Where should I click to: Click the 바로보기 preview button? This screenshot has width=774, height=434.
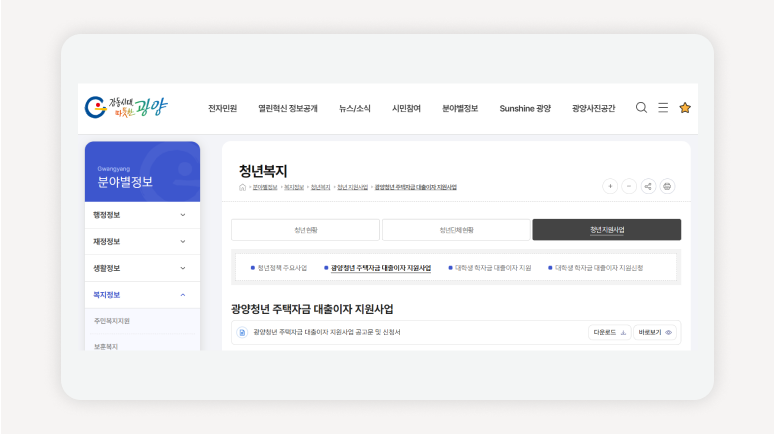[655, 332]
